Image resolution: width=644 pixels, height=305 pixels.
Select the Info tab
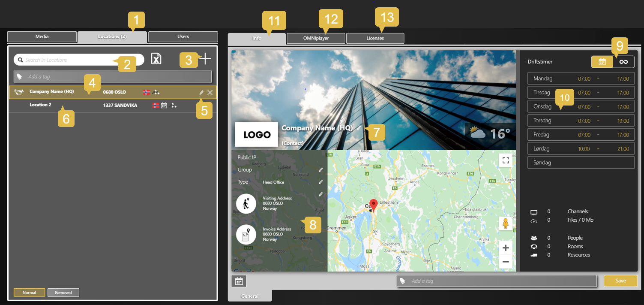[x=257, y=38]
